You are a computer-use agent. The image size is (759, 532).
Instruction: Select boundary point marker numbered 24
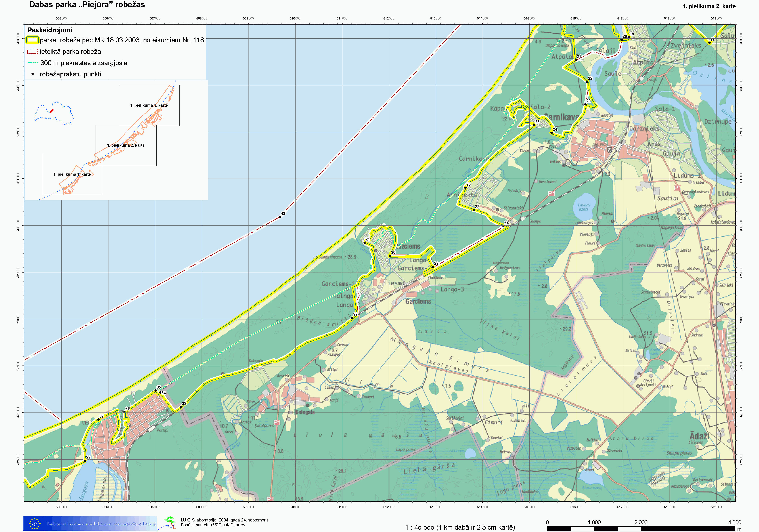pyautogui.click(x=552, y=133)
